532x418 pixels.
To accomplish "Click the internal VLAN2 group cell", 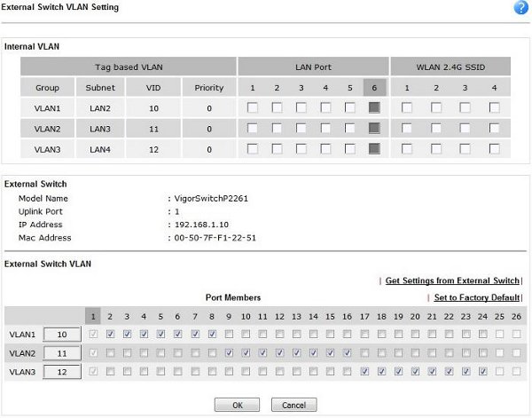I will pos(47,129).
